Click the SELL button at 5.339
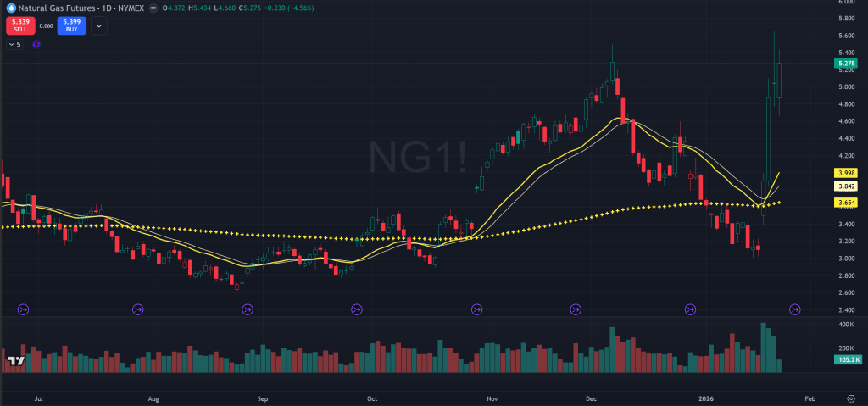This screenshot has width=868, height=406. pos(19,25)
